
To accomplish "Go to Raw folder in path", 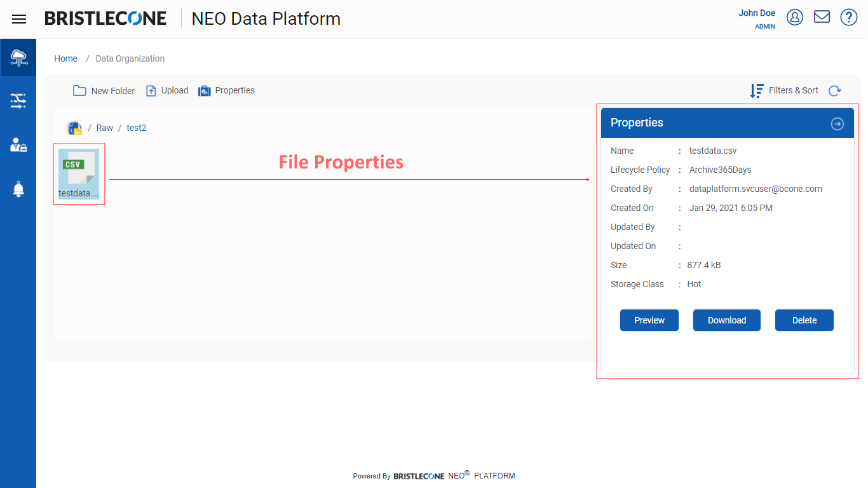I will coord(105,128).
